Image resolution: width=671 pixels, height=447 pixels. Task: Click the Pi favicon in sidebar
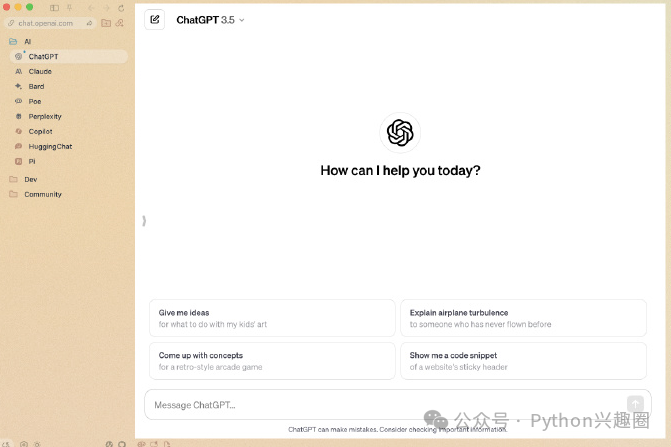pos(18,161)
